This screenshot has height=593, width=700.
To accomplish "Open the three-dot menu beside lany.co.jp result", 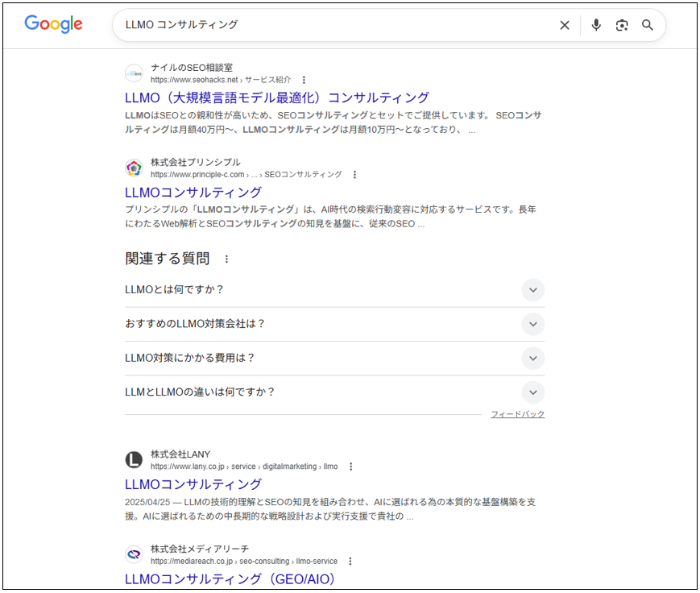I will [350, 467].
